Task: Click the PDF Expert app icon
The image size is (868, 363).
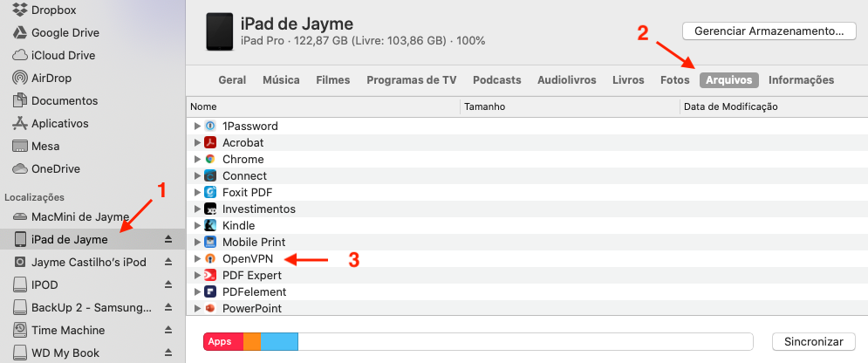Action: point(210,276)
